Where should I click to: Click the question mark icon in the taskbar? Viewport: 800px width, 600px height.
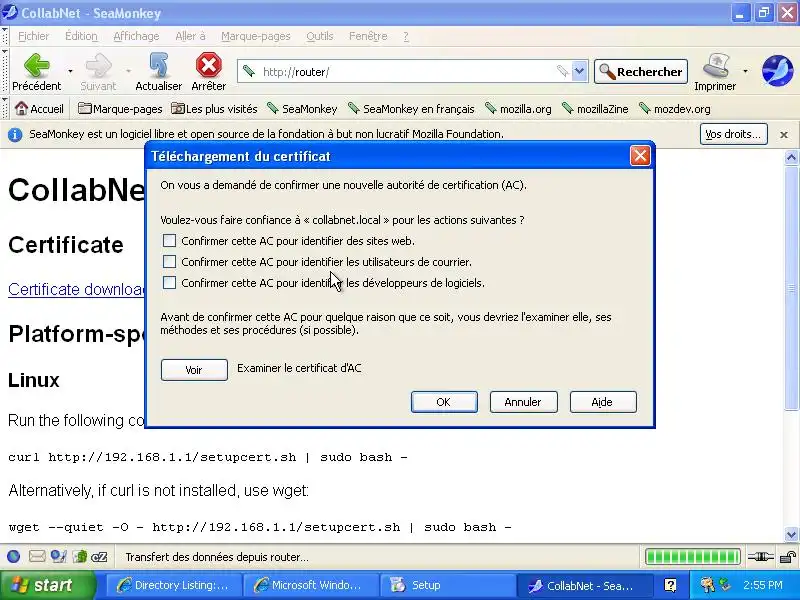pos(670,585)
